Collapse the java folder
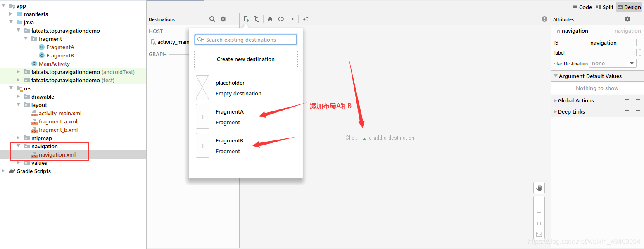 (11, 22)
